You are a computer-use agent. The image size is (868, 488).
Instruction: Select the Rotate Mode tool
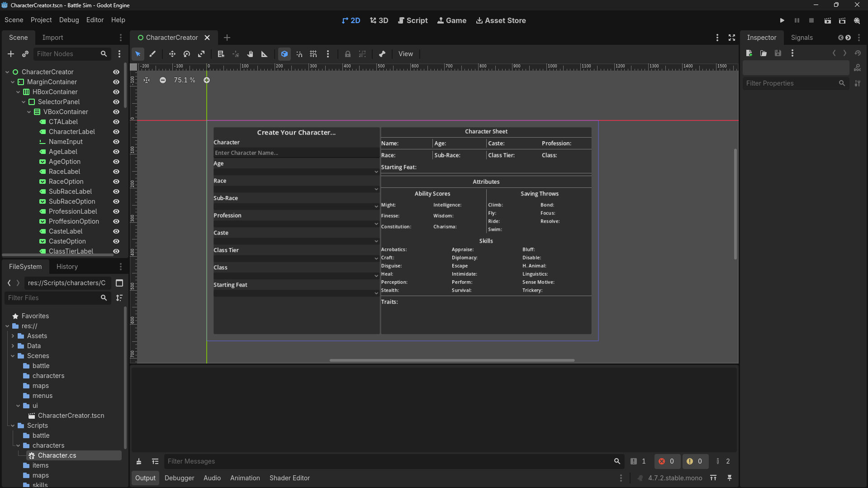pos(187,54)
